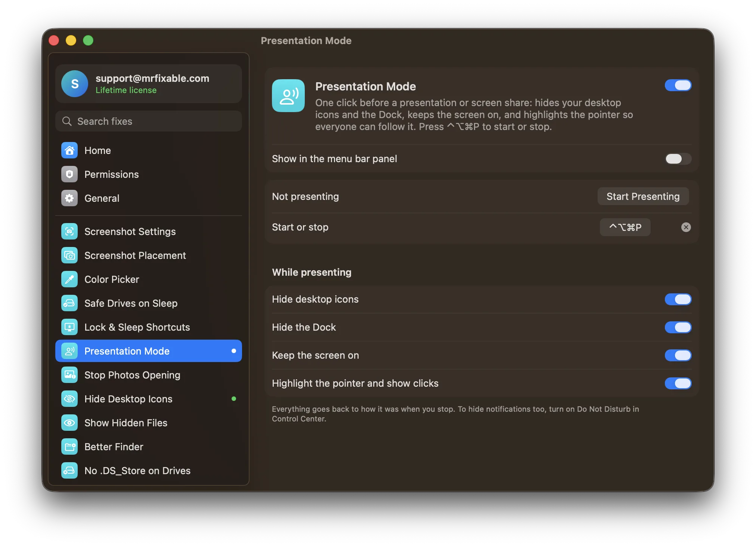Toggle Hide the Dock switch
756x547 pixels.
[x=678, y=327]
